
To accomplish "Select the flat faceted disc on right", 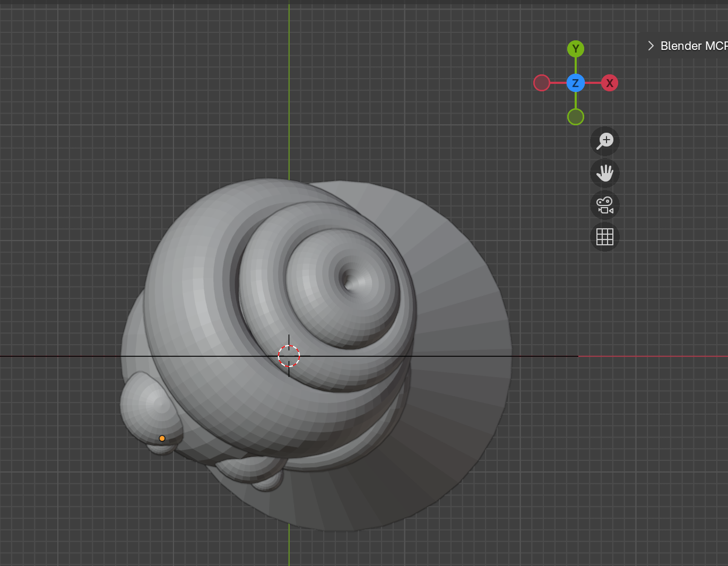I will 462,345.
